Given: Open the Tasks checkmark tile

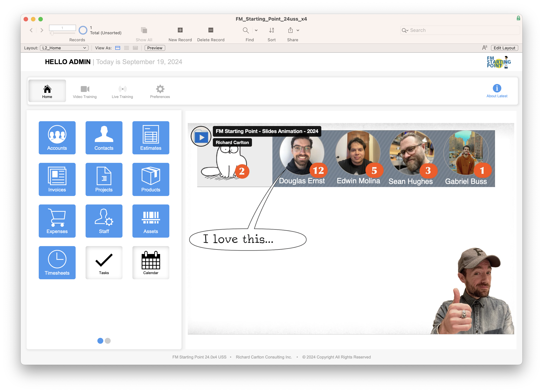Looking at the screenshot, I should click(x=104, y=263).
